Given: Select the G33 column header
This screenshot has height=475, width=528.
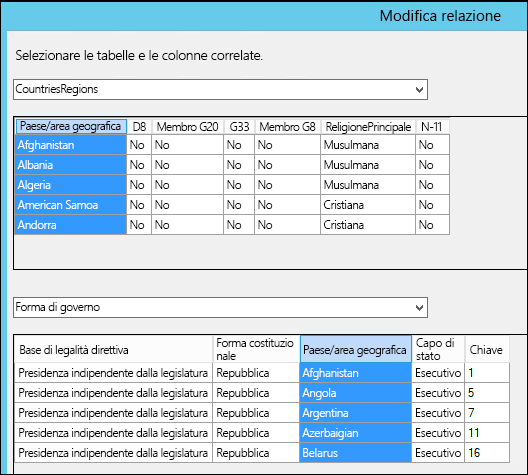Looking at the screenshot, I should pos(239,127).
